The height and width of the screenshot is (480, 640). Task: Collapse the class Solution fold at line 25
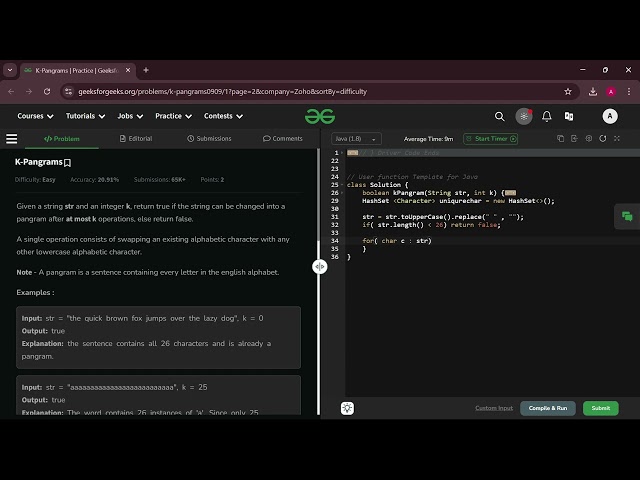click(x=342, y=185)
